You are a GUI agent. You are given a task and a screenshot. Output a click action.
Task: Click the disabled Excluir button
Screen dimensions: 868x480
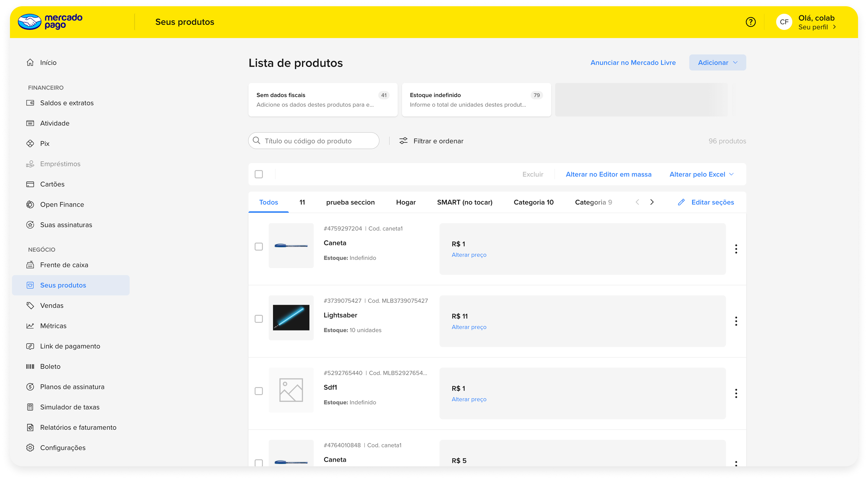click(x=532, y=174)
